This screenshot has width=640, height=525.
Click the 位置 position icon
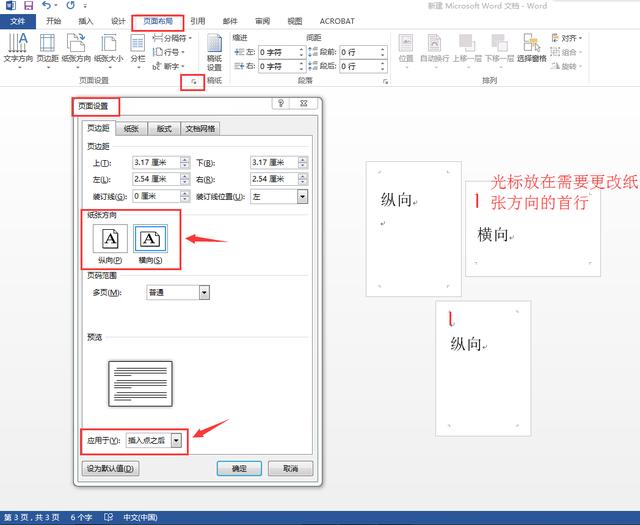click(x=406, y=49)
